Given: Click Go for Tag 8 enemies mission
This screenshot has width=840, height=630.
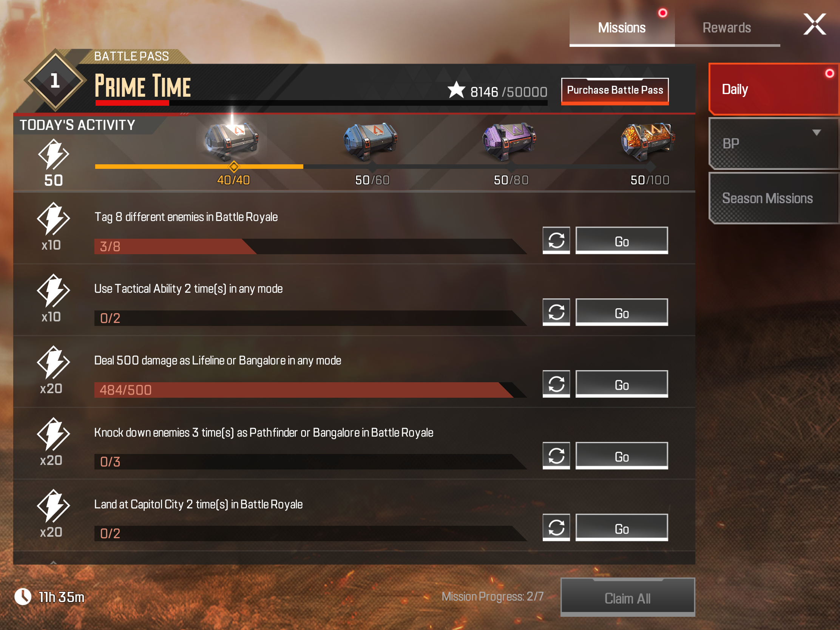Looking at the screenshot, I should point(622,240).
